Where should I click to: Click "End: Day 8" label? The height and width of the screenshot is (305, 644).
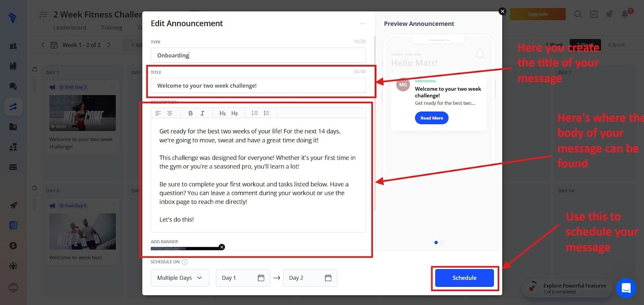[x=76, y=205]
